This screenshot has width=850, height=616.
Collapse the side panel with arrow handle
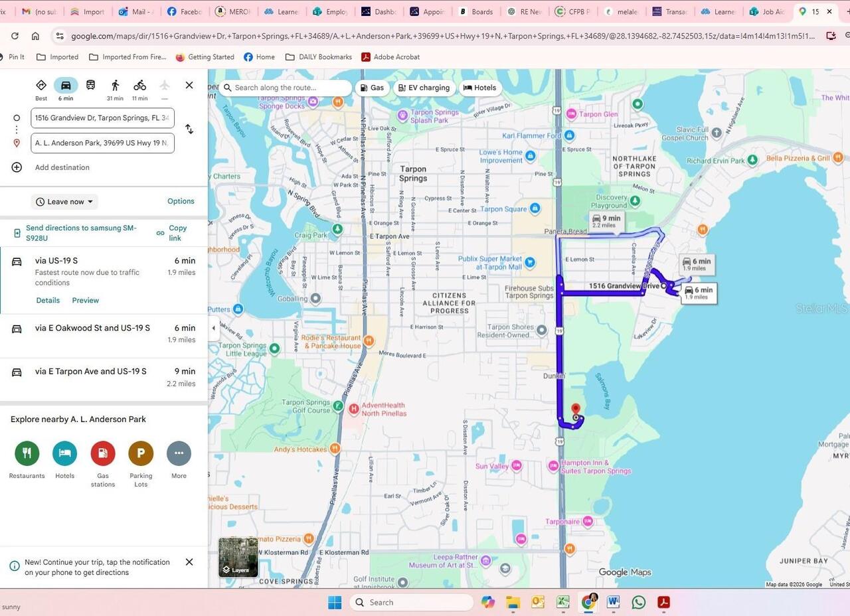coord(213,328)
